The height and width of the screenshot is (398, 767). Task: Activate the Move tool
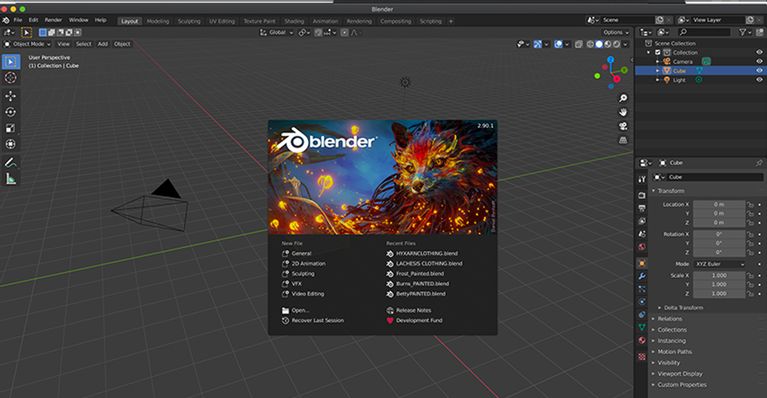pos(10,96)
